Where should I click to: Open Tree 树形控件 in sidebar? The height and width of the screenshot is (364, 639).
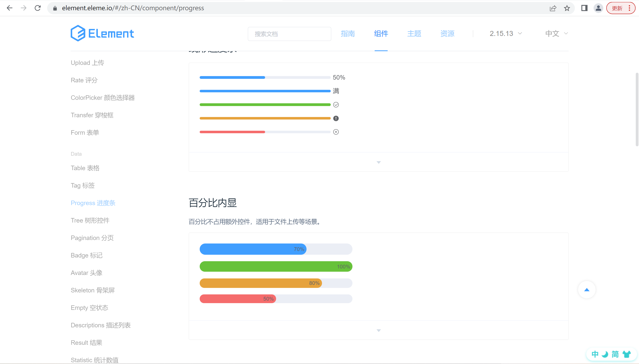tap(90, 221)
